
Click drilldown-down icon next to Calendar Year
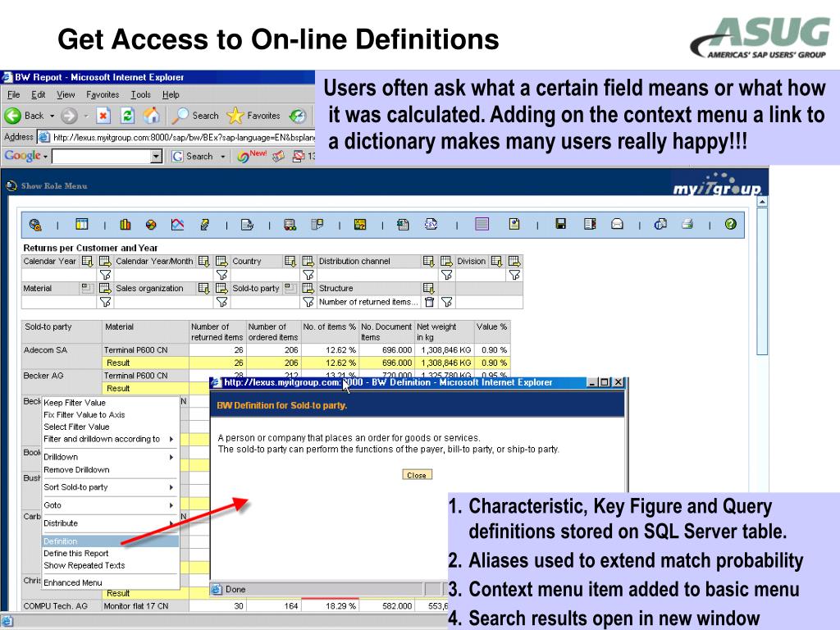click(87, 262)
